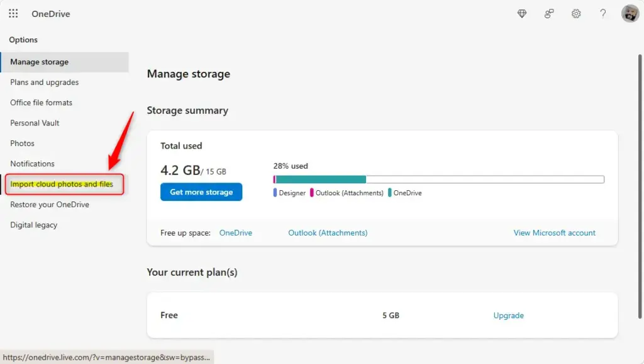Open the Photos option in sidebar
Viewport: 644px width, 364px height.
(x=22, y=144)
